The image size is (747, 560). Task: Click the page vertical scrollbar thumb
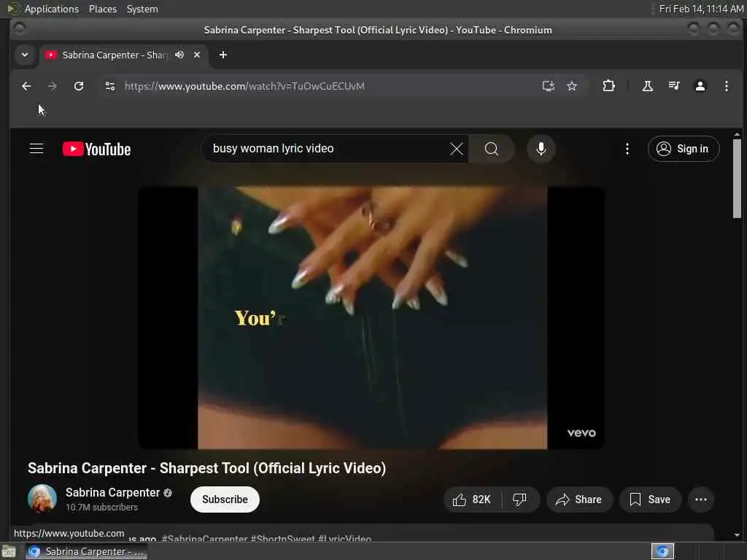pos(737,179)
